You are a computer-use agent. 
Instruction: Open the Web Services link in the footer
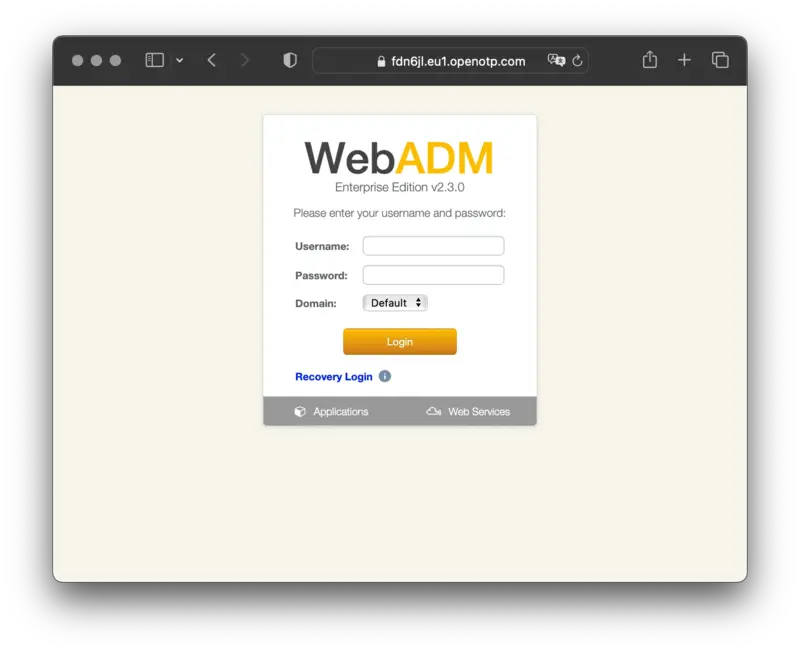(x=479, y=412)
